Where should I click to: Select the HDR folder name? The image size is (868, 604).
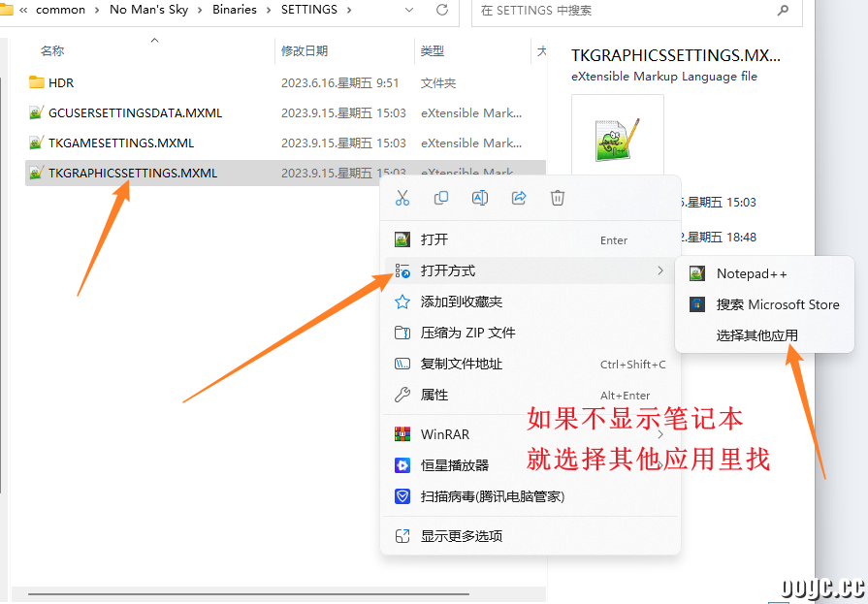pyautogui.click(x=61, y=82)
